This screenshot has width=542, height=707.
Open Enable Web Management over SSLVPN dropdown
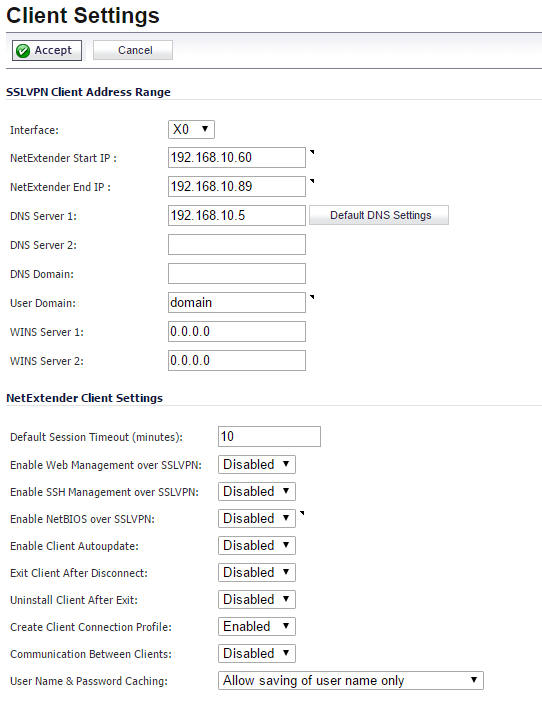click(257, 464)
